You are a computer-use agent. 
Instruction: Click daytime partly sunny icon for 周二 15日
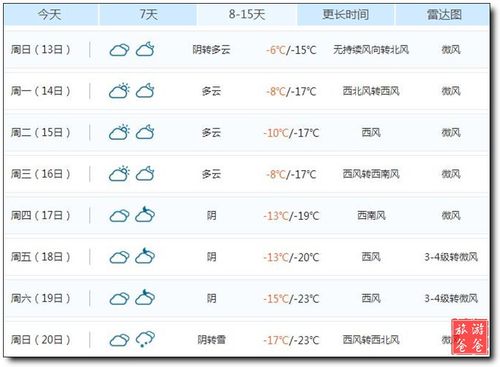(x=119, y=132)
